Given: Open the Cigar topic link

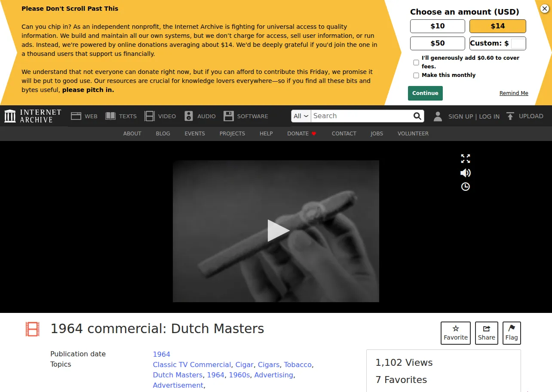Looking at the screenshot, I should point(244,364).
